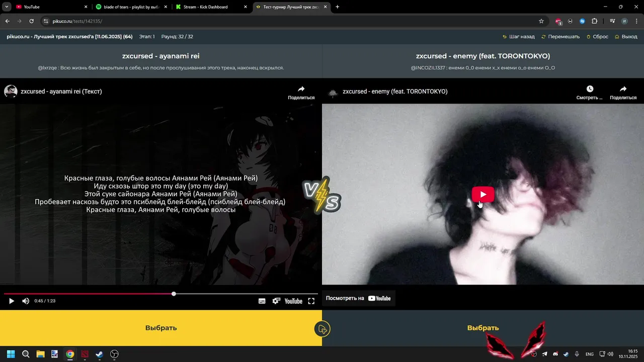The height and width of the screenshot is (362, 644).
Task: Open title link 'zxcursed - ayanami rei (Текст)'
Action: point(61,92)
